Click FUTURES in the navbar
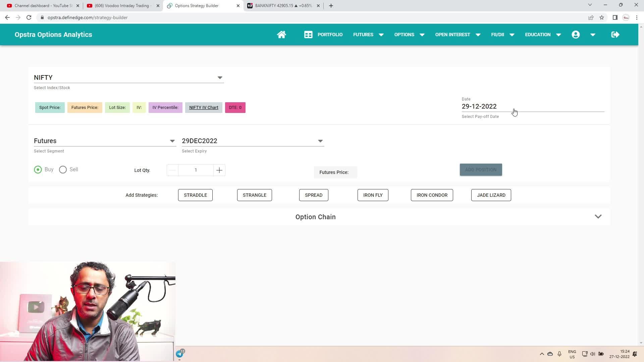 click(x=363, y=35)
